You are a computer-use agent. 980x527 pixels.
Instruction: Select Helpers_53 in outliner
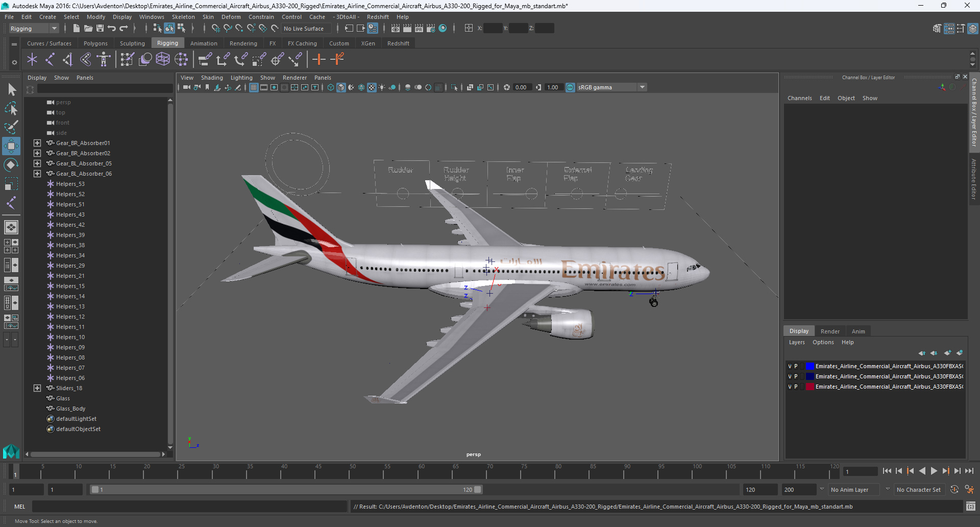[70, 184]
